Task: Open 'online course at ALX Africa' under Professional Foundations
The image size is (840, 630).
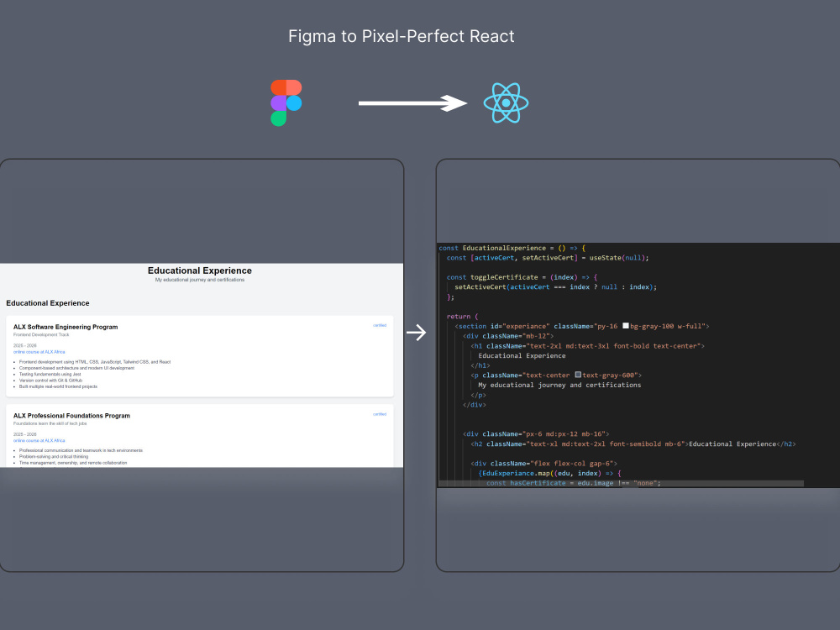Action: pyautogui.click(x=39, y=440)
